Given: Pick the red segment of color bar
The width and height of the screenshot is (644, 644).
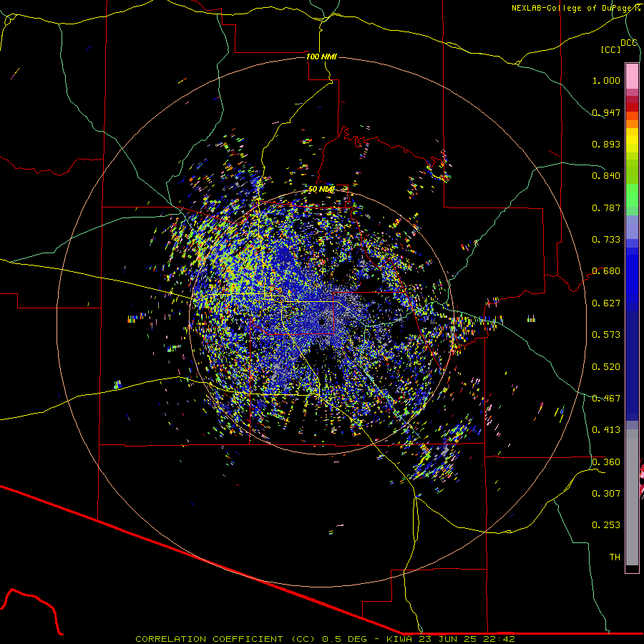Looking at the screenshot, I should tap(632, 107).
